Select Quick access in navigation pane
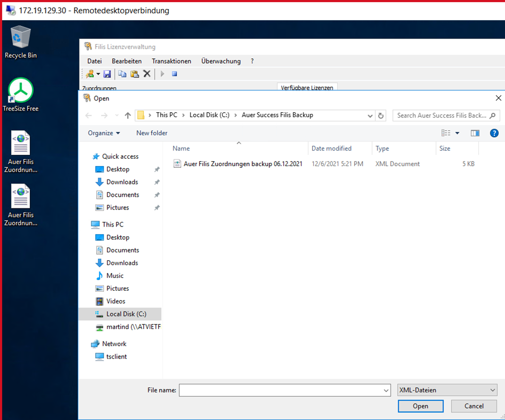 120,157
